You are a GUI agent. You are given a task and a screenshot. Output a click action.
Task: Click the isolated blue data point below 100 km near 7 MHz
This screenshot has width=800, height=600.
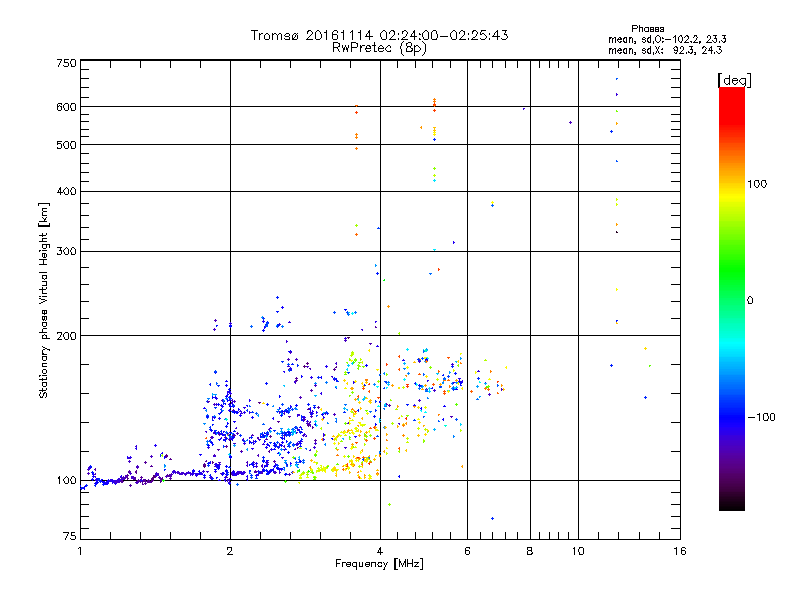[492, 518]
